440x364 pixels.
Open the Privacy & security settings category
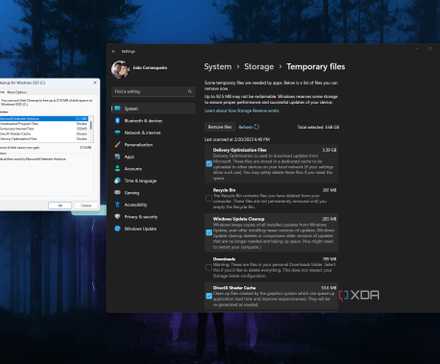point(153,217)
